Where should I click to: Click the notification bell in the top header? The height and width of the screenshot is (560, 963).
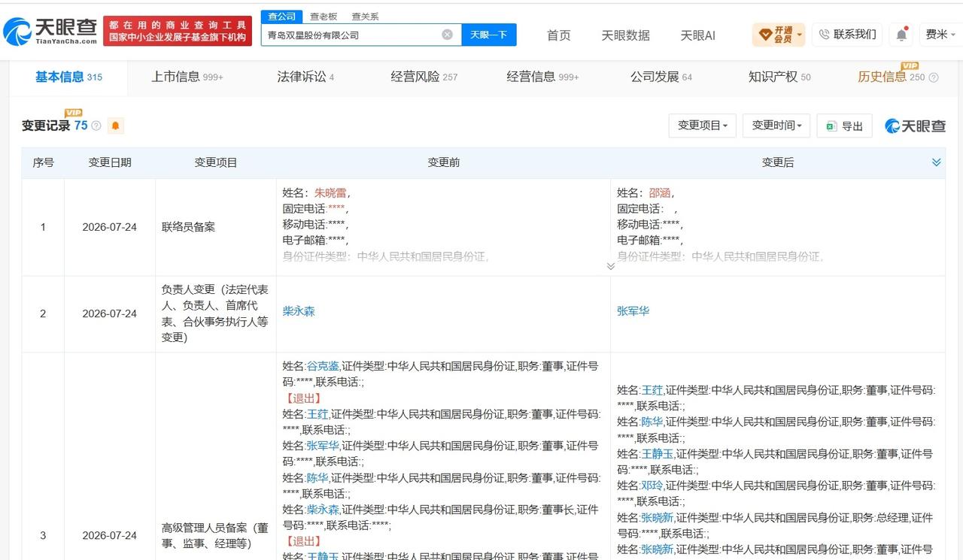[901, 35]
